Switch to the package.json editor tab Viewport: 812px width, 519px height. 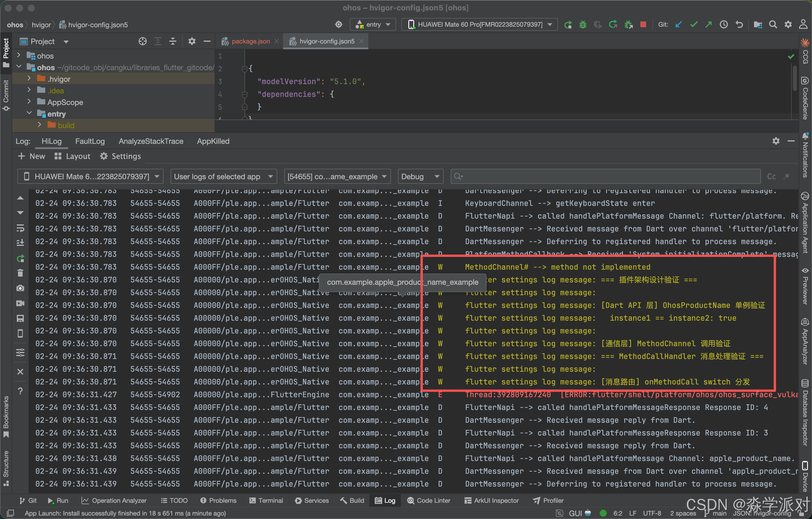250,41
